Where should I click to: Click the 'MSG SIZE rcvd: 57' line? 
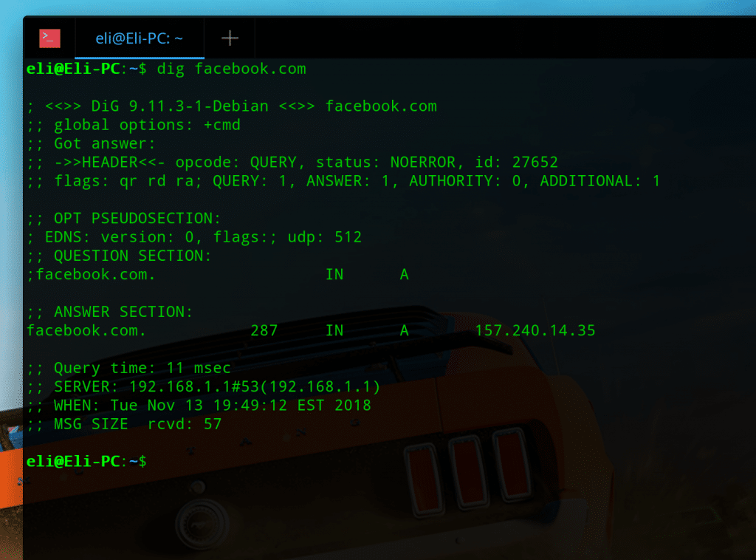coord(124,425)
